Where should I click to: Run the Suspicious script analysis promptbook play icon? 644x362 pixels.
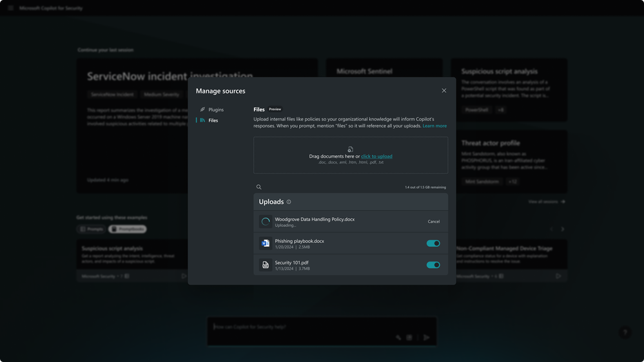184,276
